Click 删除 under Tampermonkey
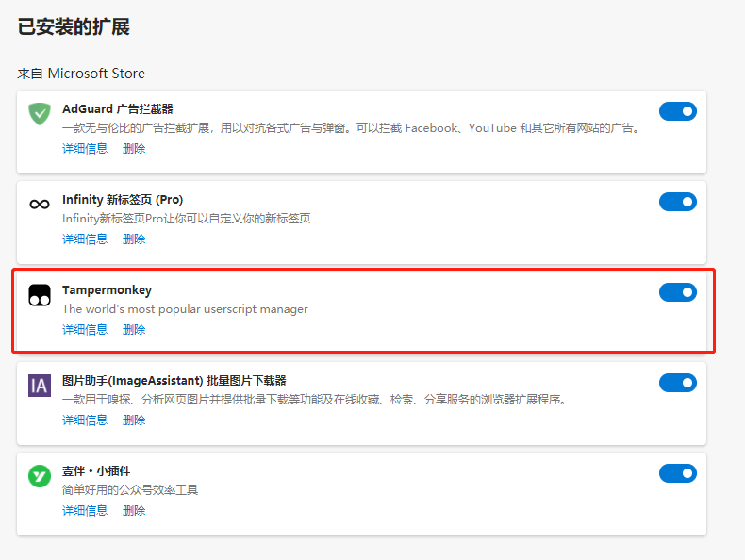 coord(134,330)
